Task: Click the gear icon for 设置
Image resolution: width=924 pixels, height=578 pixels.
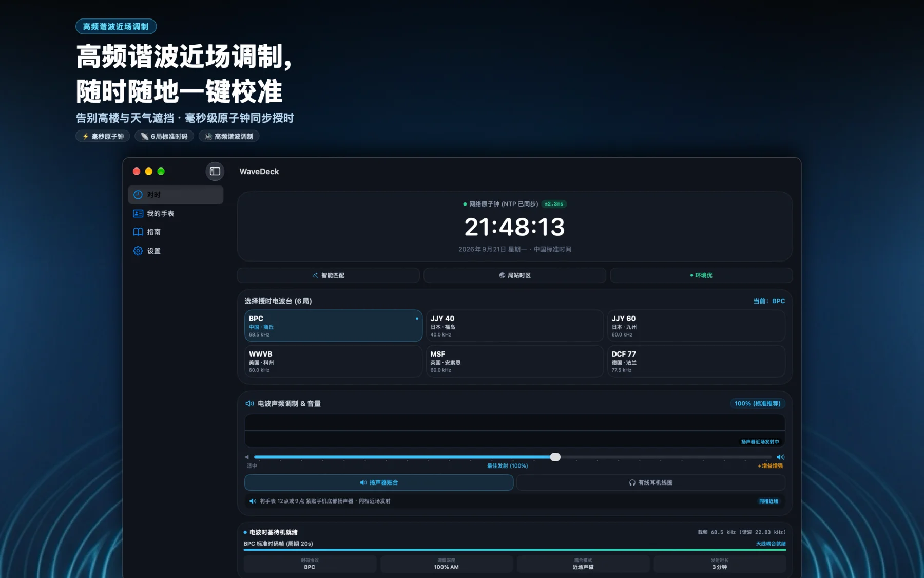Action: click(x=138, y=251)
